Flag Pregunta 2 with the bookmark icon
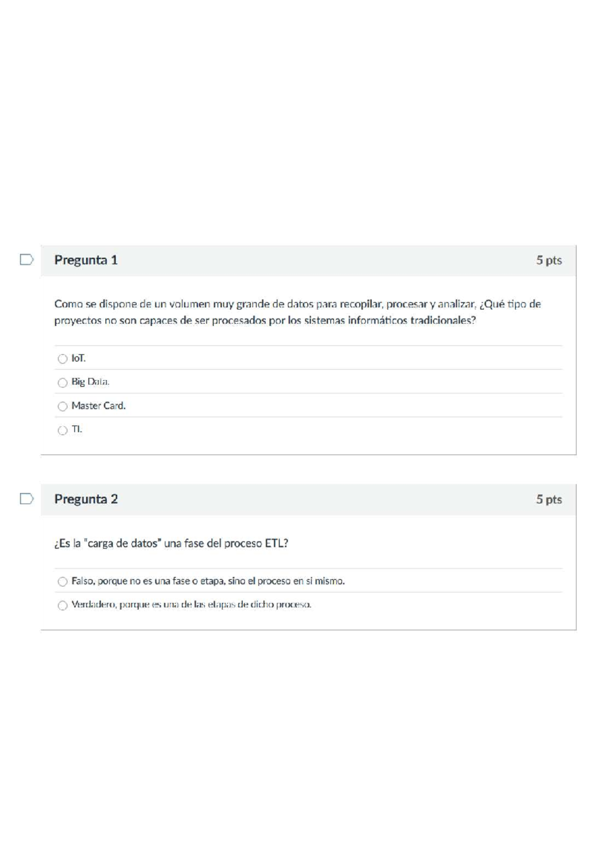This screenshot has width=613, height=868. point(27,499)
